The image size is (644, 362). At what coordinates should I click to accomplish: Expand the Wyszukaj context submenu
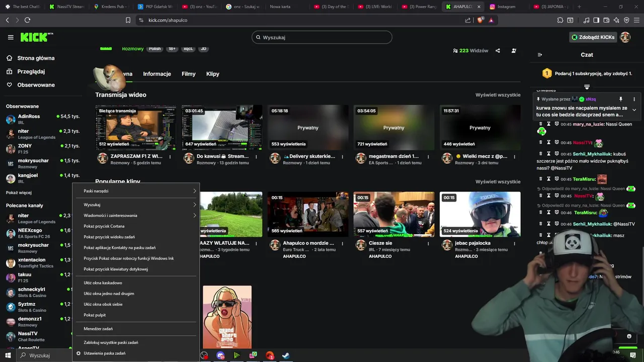pyautogui.click(x=136, y=205)
